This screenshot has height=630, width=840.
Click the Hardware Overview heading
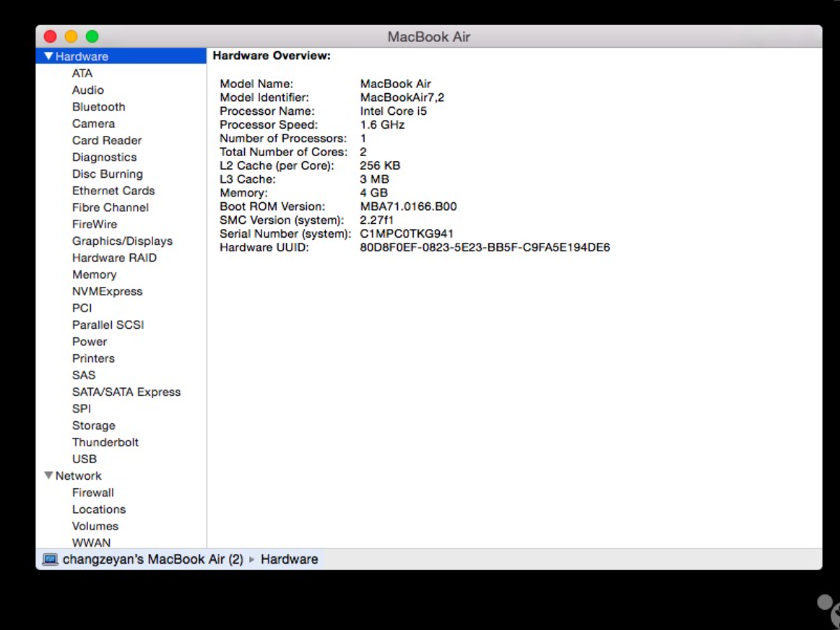[x=272, y=56]
